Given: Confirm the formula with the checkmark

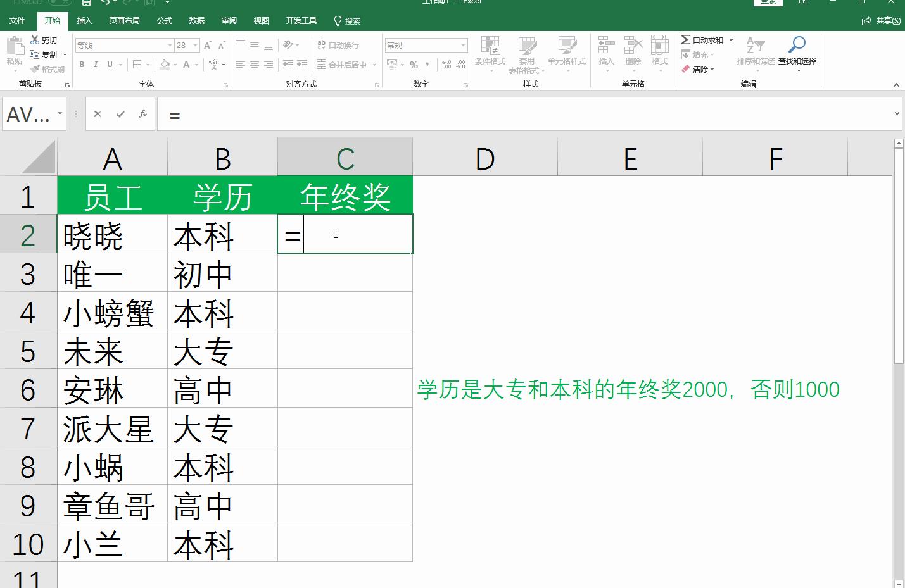Looking at the screenshot, I should (120, 114).
